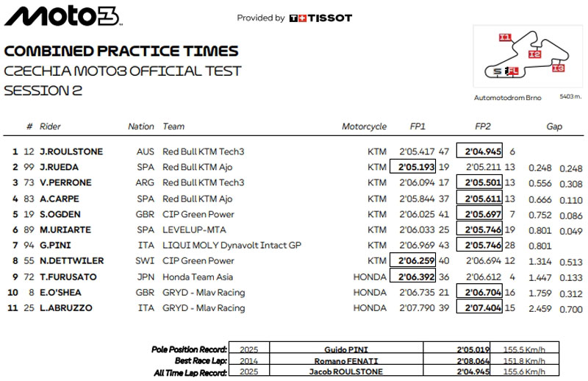Select the FP1 column header

(x=417, y=127)
